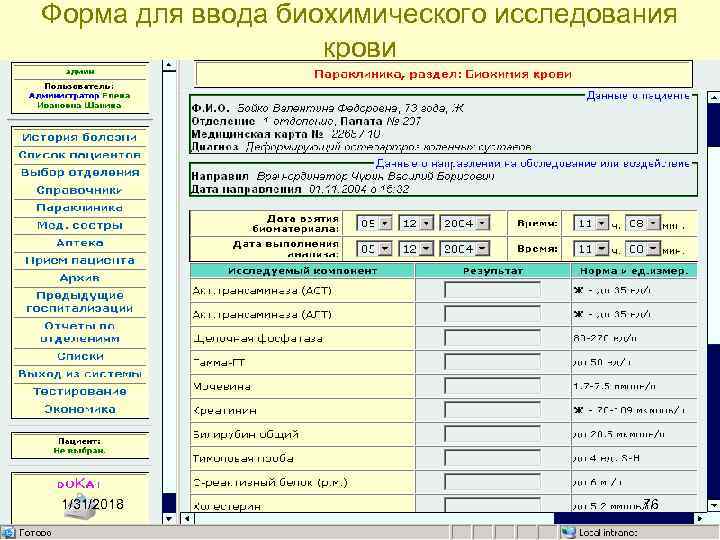Go to Параклиника section
The image size is (720, 540).
click(79, 208)
